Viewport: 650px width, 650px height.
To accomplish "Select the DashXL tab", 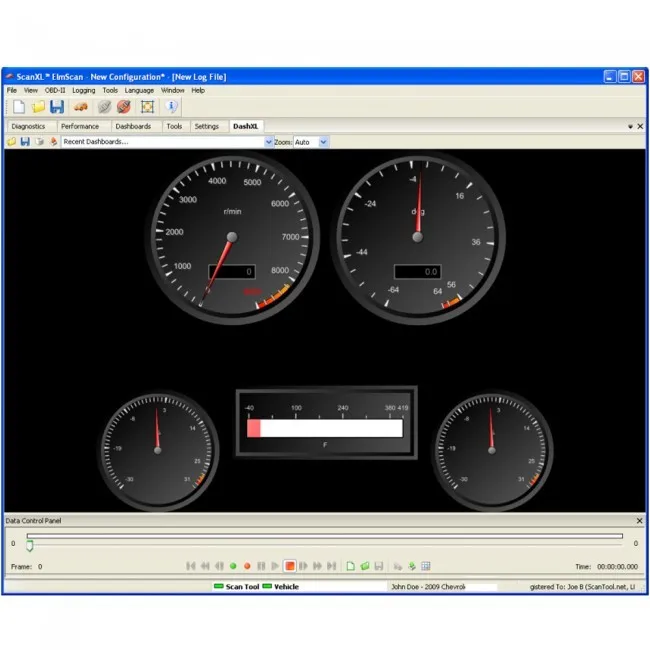I will click(245, 126).
